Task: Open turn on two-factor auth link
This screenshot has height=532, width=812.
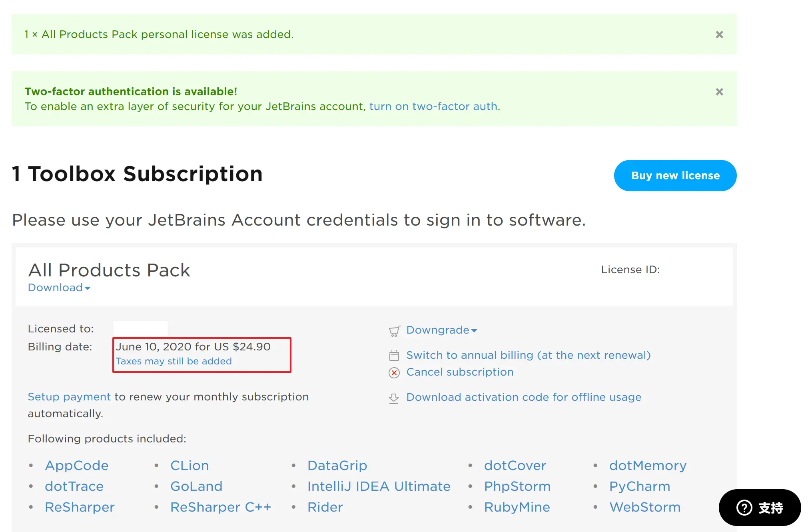Action: pos(433,106)
